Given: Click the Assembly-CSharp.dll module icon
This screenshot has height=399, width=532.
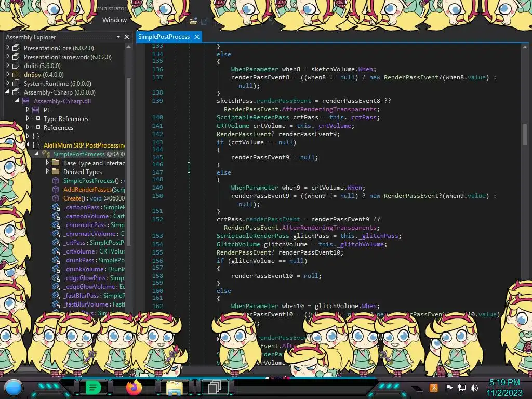Looking at the screenshot, I should coord(26,101).
